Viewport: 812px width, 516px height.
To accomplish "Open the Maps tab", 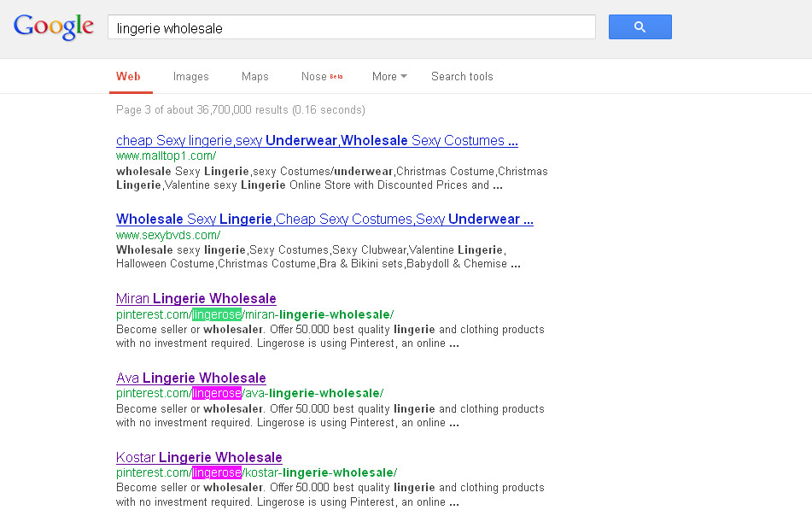I will click(x=254, y=77).
